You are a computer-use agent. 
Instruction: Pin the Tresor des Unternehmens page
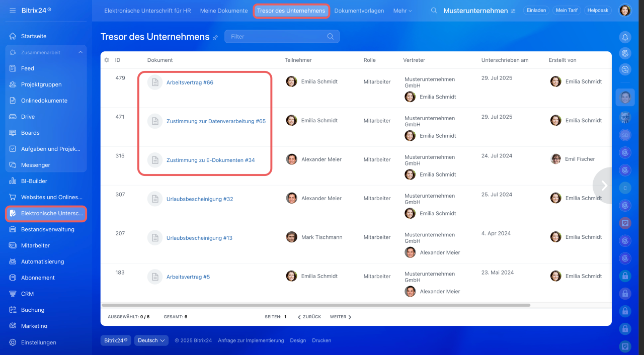tap(215, 37)
